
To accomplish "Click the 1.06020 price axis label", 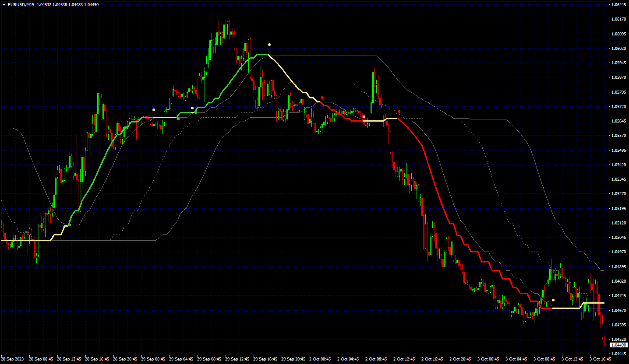I will coord(618,48).
